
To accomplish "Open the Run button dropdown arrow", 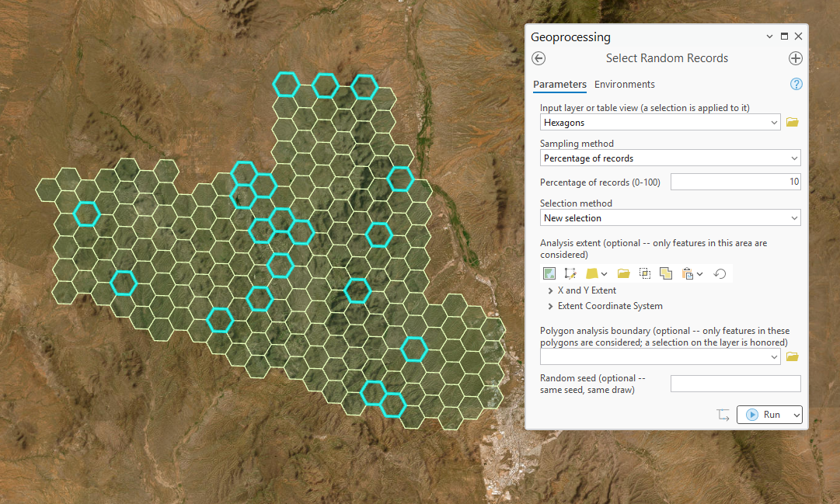I will click(x=796, y=415).
